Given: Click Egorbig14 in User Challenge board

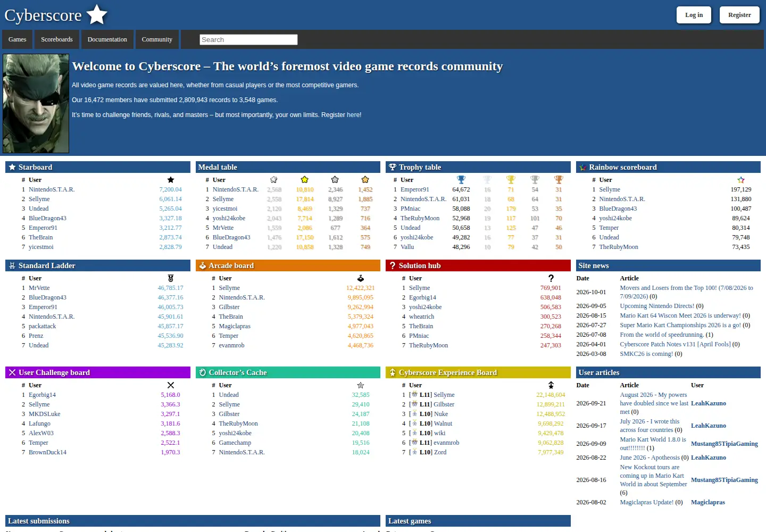Looking at the screenshot, I should point(42,395).
